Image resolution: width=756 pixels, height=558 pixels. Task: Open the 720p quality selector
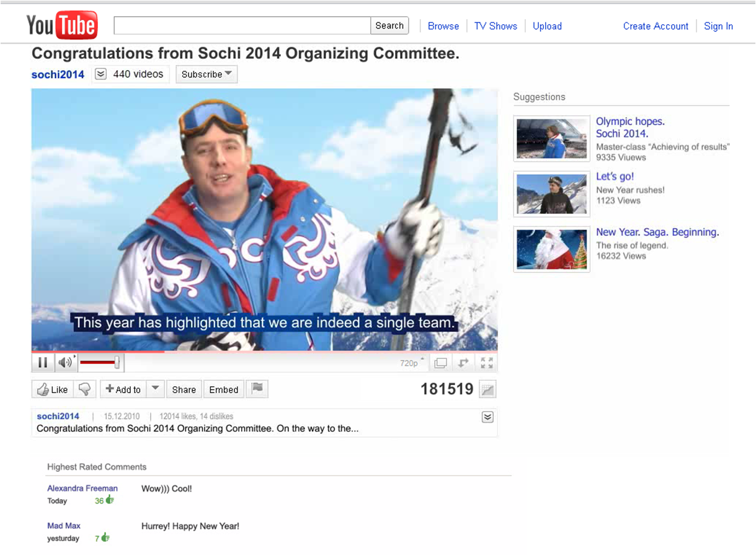click(412, 363)
